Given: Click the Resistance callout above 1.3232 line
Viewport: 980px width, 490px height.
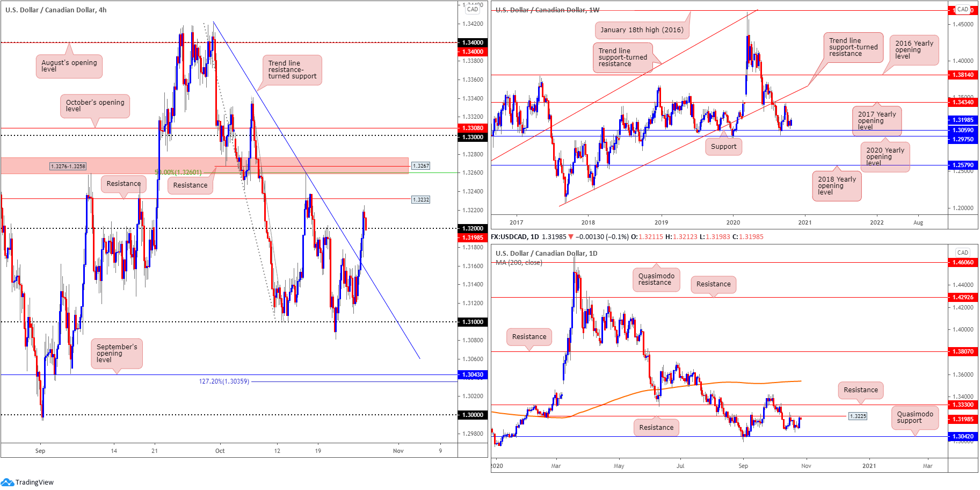Looking at the screenshot, I should [124, 184].
